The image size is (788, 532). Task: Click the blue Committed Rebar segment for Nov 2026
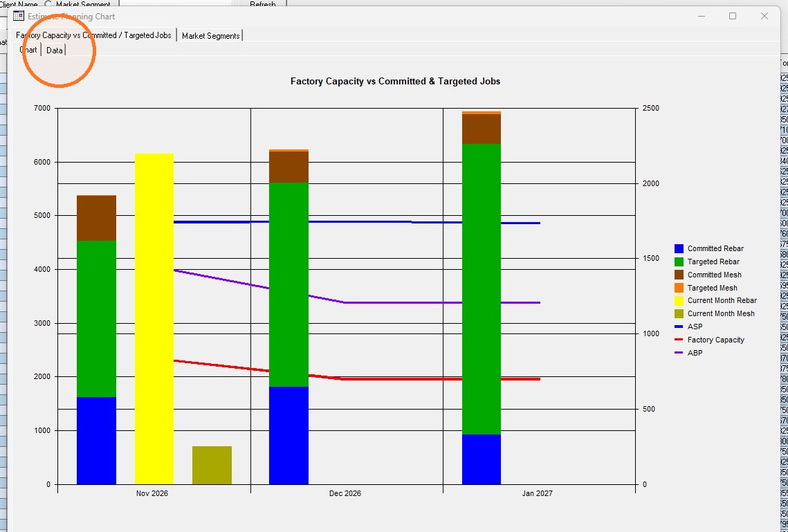96,441
